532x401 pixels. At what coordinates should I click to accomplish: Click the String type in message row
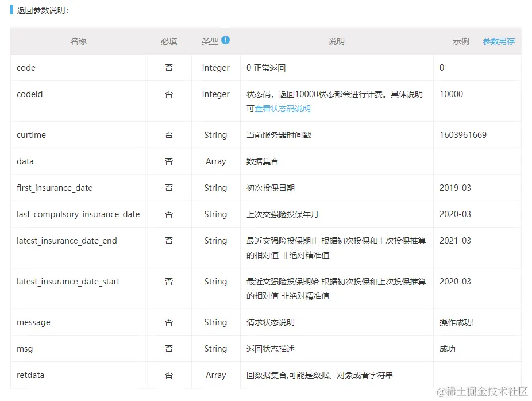(x=216, y=322)
